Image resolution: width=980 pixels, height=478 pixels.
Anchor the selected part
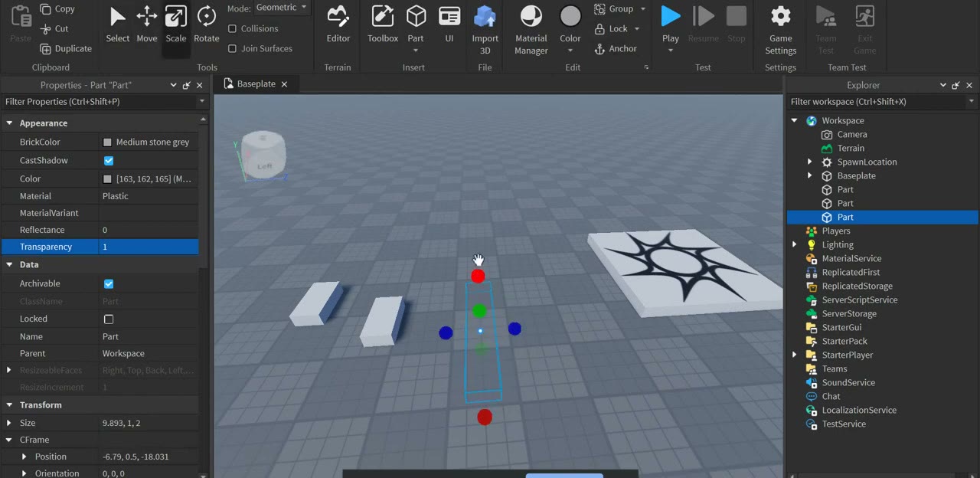(x=616, y=48)
